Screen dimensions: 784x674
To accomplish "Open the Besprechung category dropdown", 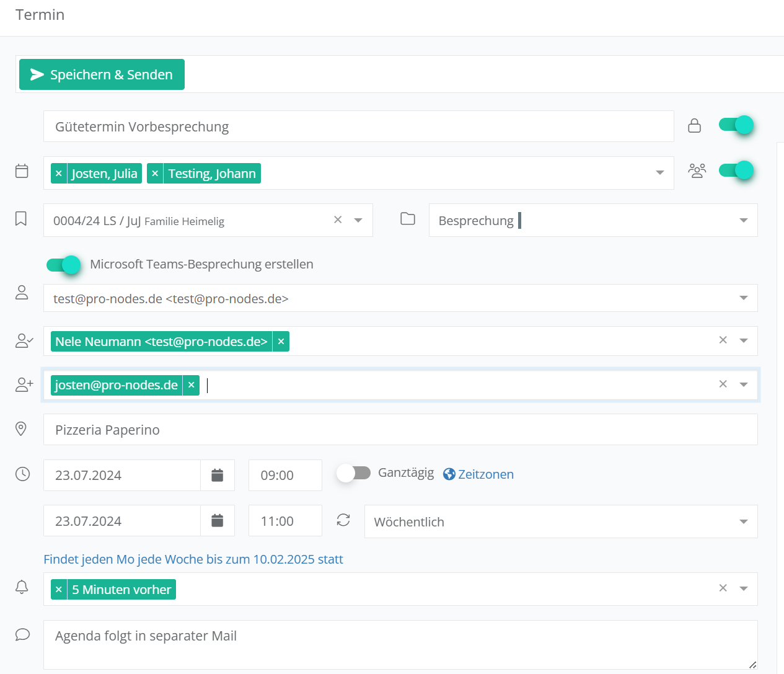I will [x=743, y=221].
